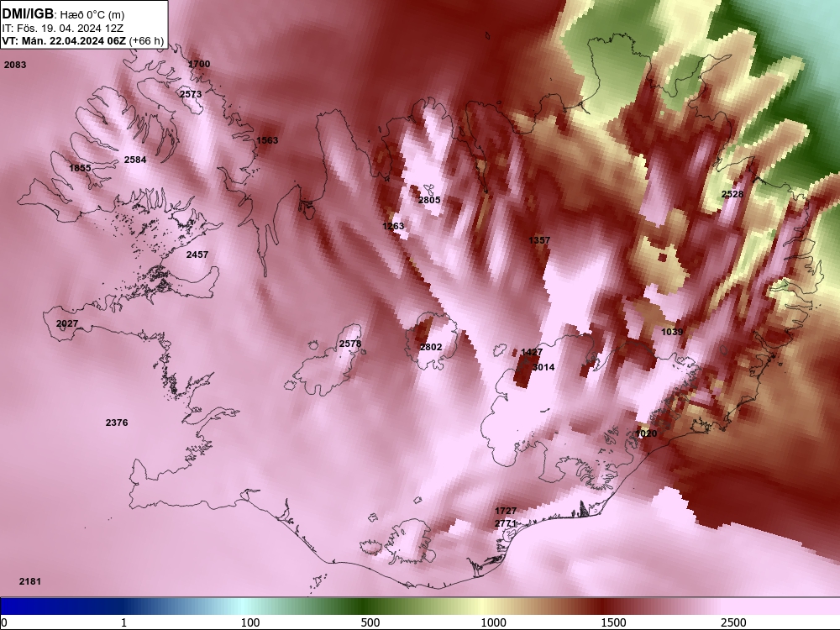Click the 2027 height label
This screenshot has height=630, width=840.
[67, 323]
